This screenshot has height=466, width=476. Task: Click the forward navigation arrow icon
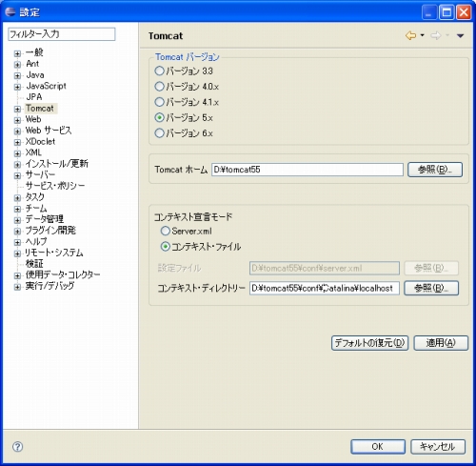(x=436, y=35)
